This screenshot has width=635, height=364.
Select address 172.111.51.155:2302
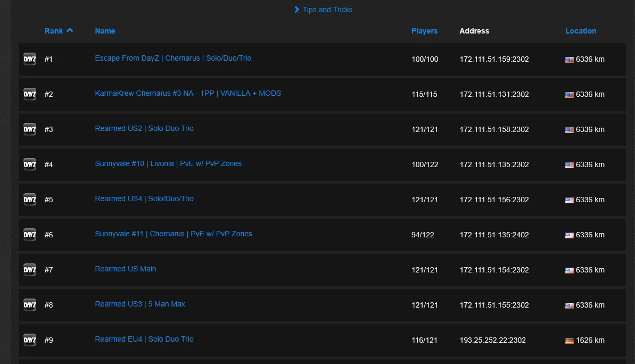[x=494, y=305]
